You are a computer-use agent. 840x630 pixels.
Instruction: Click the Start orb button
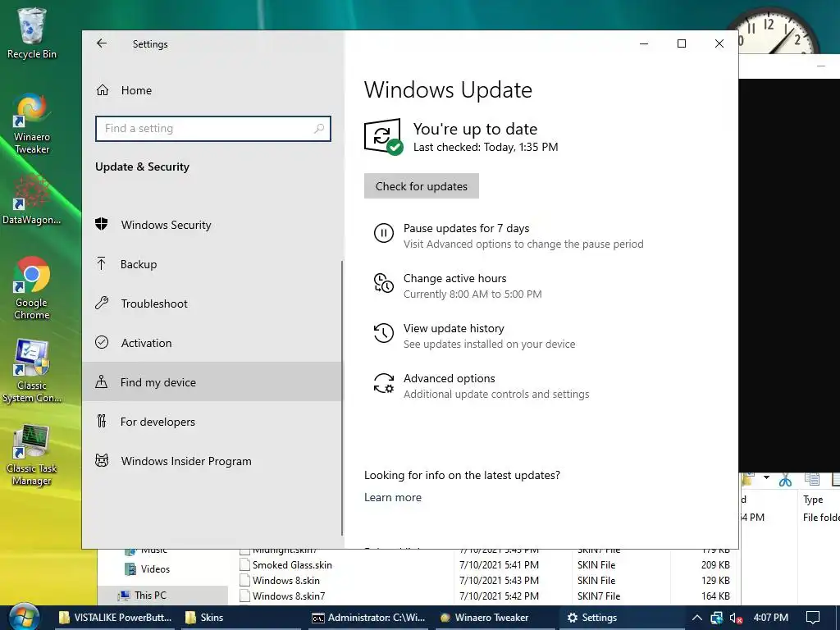[x=24, y=617]
